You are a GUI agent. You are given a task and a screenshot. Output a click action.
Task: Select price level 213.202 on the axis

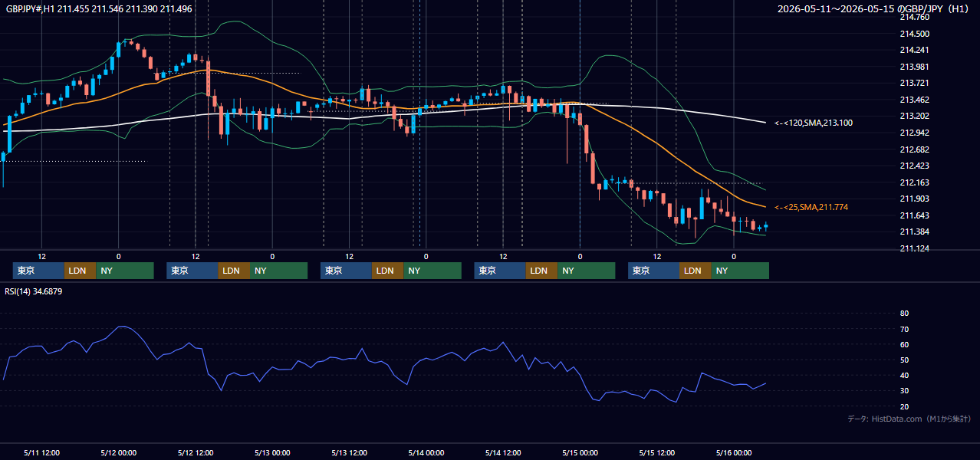coord(915,117)
